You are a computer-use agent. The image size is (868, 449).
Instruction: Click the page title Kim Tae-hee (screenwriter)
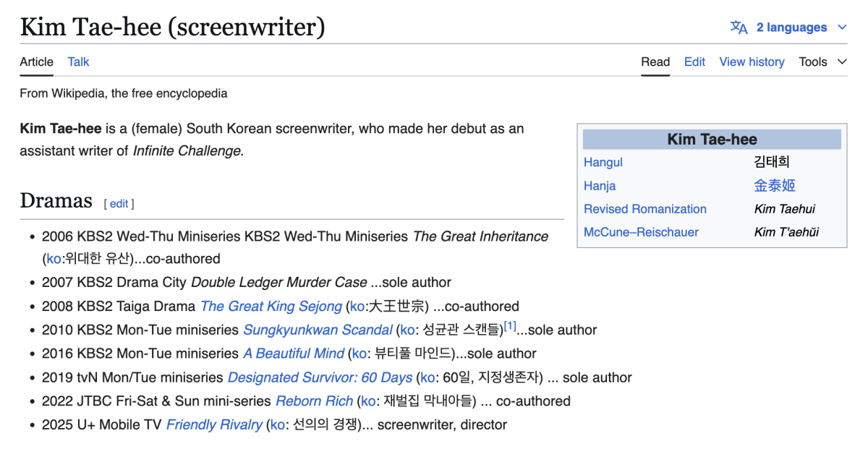tap(172, 27)
